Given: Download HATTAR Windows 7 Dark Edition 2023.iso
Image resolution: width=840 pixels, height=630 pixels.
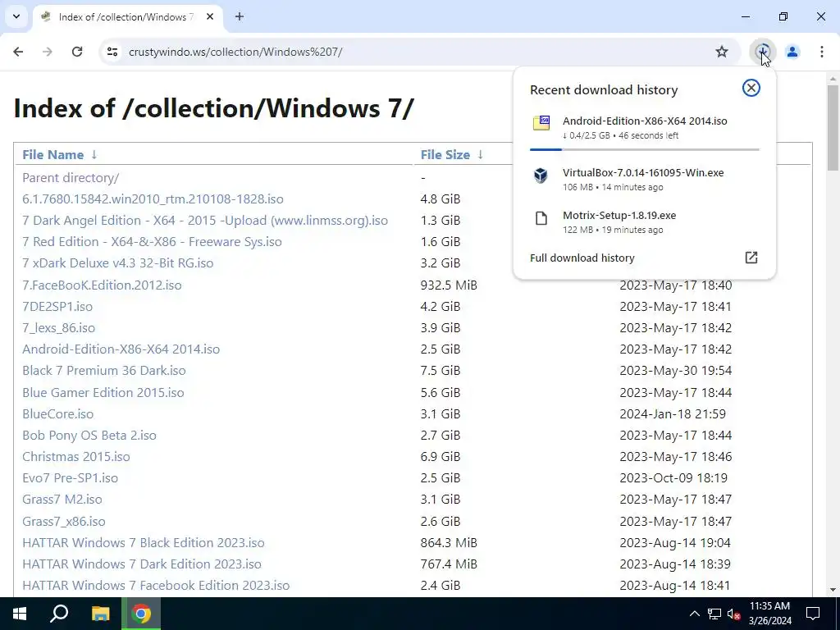Looking at the screenshot, I should tap(142, 564).
